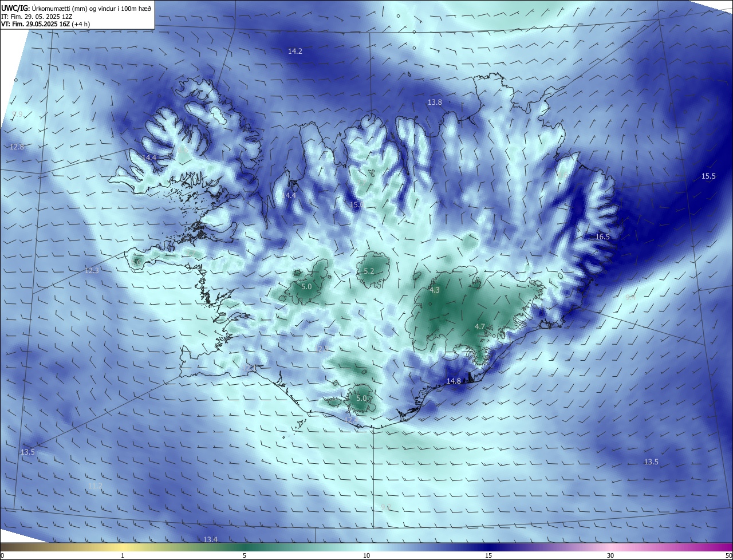Pick the 15.5 value label on the map
This screenshot has width=733, height=560.
[708, 176]
